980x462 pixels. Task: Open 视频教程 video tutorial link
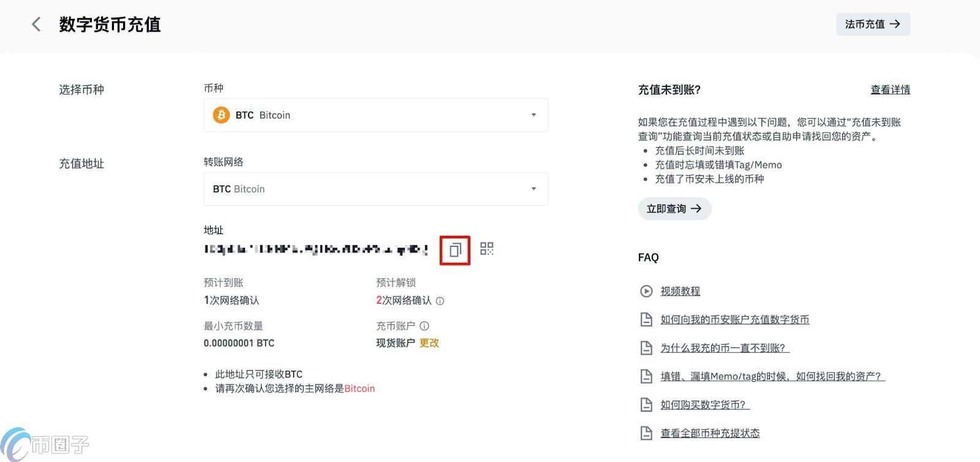click(680, 291)
